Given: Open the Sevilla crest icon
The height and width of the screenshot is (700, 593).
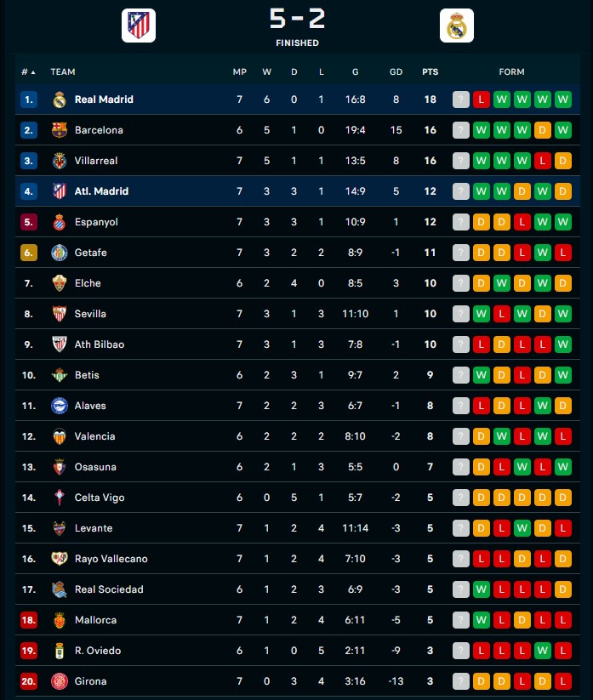Looking at the screenshot, I should 60,314.
